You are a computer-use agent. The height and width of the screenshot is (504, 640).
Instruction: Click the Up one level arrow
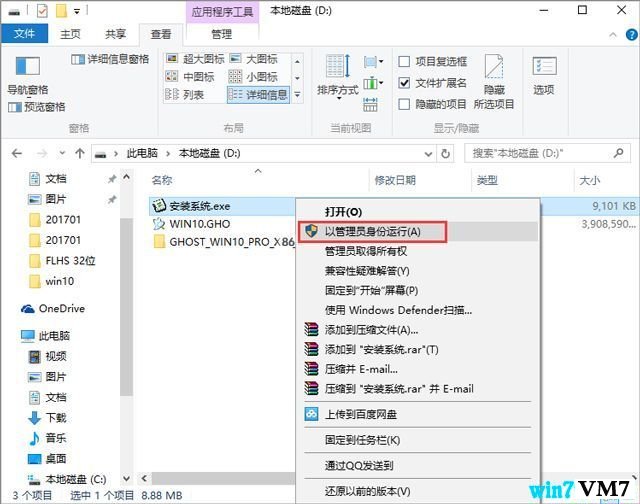pos(80,153)
